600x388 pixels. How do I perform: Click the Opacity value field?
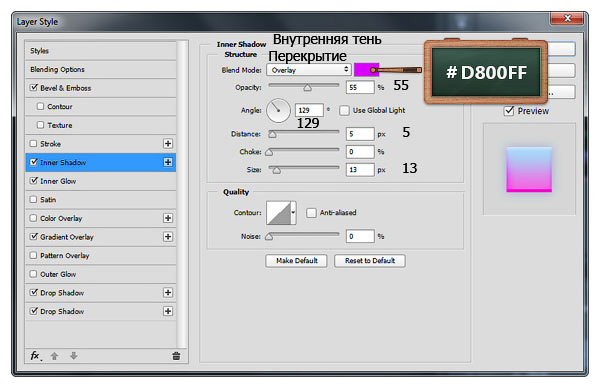click(x=360, y=87)
